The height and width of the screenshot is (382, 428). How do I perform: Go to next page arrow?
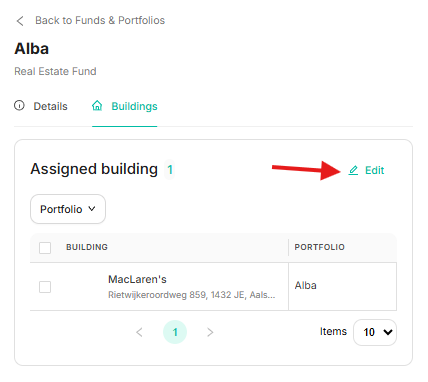(x=210, y=332)
